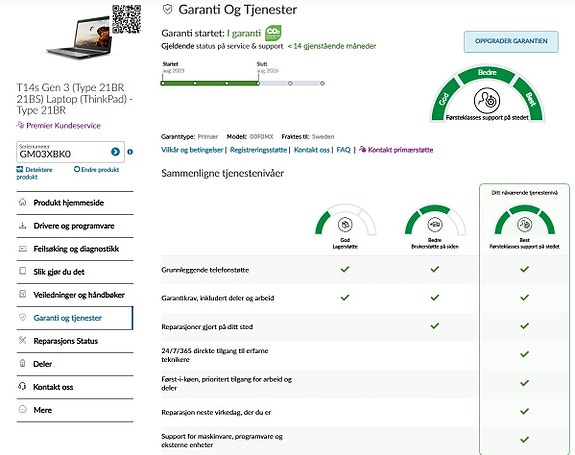This screenshot has height=455, width=575.
Task: Click Endre produkt link
Action: coord(96,169)
